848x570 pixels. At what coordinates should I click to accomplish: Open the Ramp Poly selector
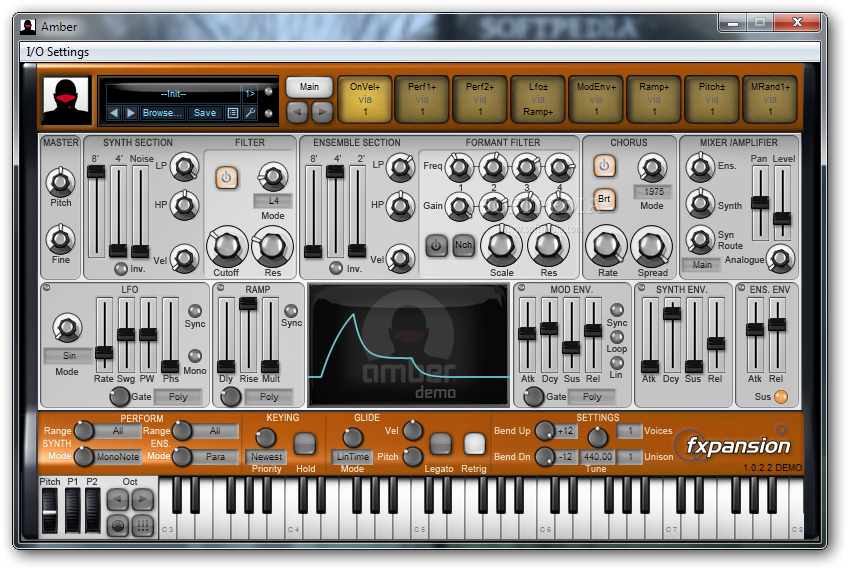269,397
